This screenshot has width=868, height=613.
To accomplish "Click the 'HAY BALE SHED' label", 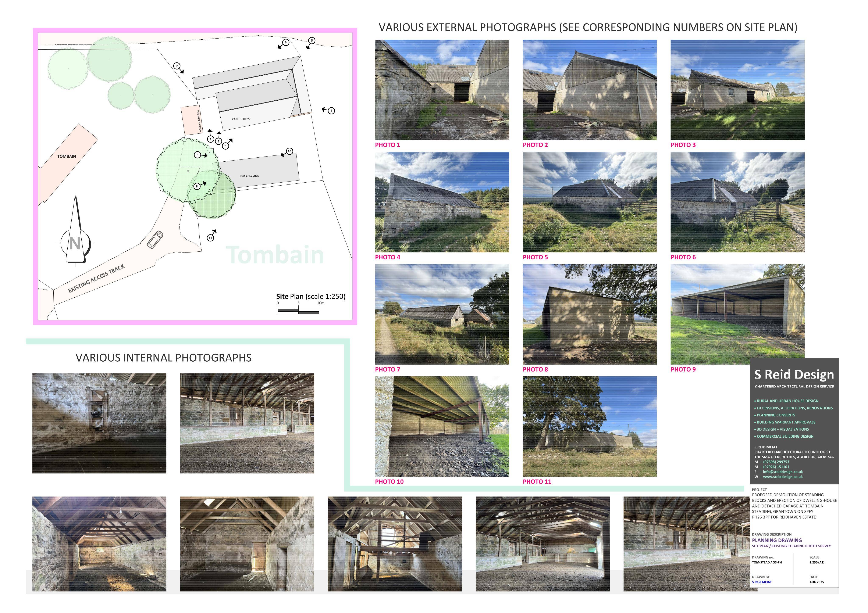I will point(250,176).
